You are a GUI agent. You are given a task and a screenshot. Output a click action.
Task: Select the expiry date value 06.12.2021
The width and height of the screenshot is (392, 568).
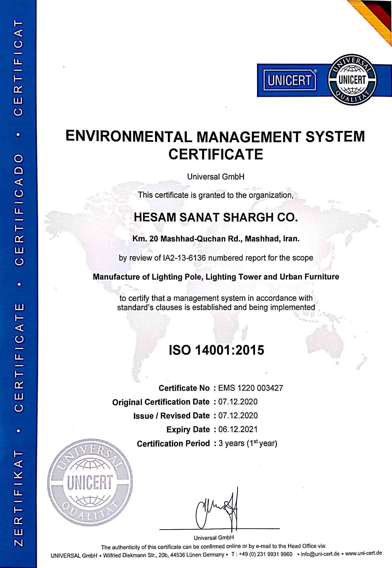click(238, 429)
